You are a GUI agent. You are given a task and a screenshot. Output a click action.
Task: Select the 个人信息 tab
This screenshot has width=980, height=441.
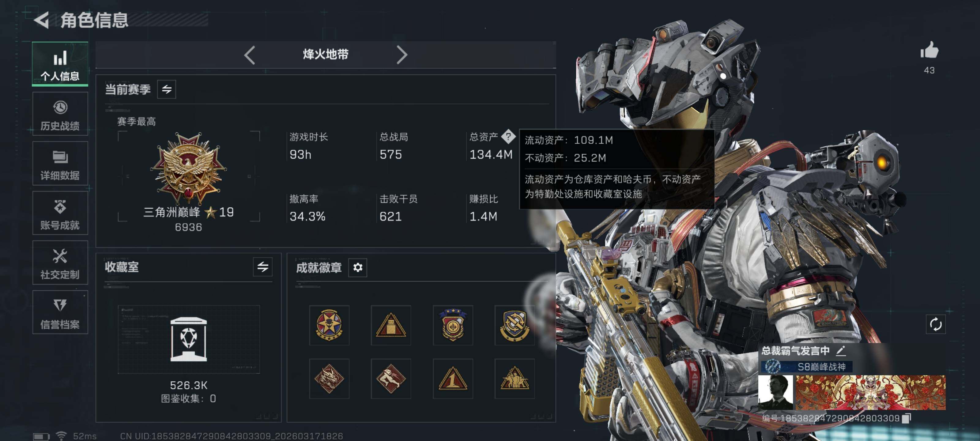[x=60, y=64]
